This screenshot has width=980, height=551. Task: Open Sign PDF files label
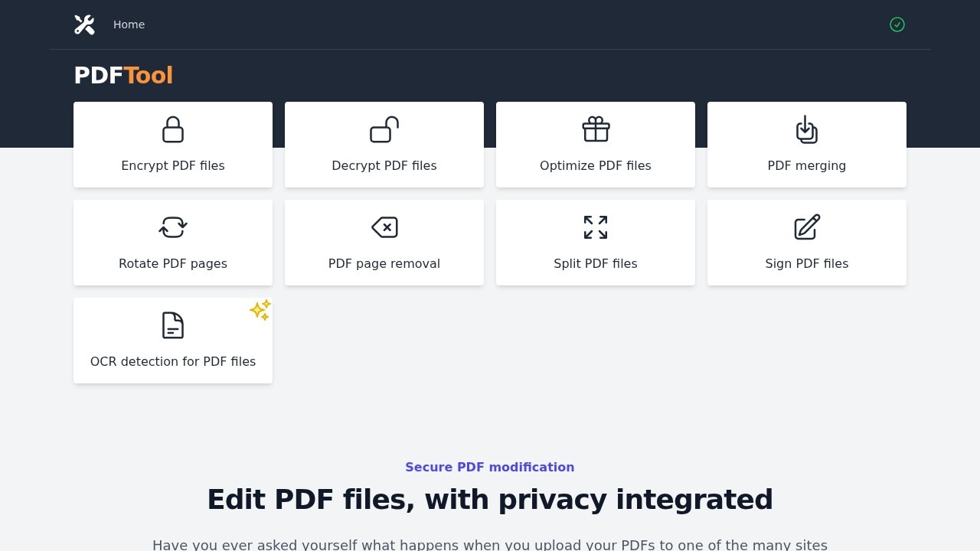pyautogui.click(x=806, y=264)
